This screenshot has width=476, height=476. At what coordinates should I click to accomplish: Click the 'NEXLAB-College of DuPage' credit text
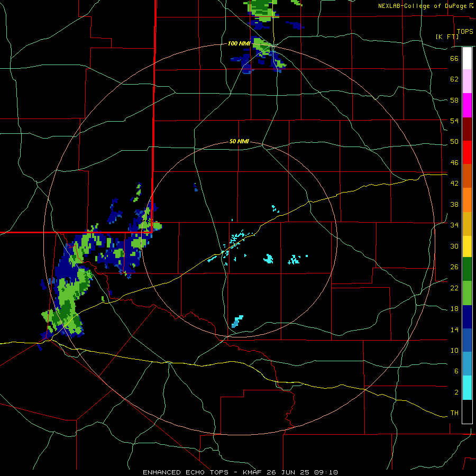pos(423,6)
